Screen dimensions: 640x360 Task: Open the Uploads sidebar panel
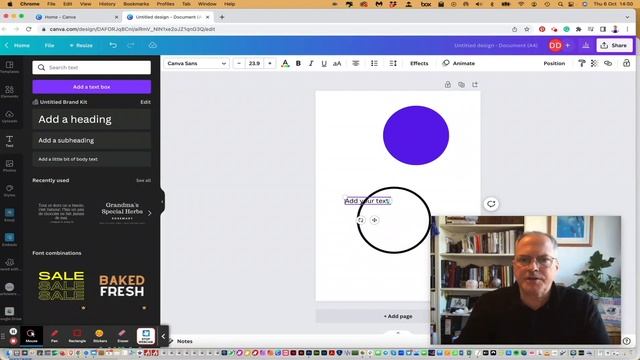click(9, 116)
